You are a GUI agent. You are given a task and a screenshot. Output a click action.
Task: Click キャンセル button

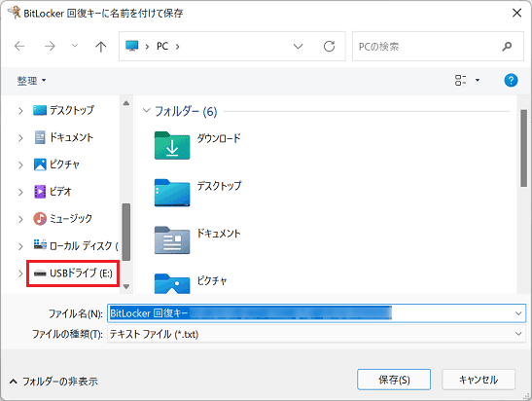pyautogui.click(x=479, y=380)
